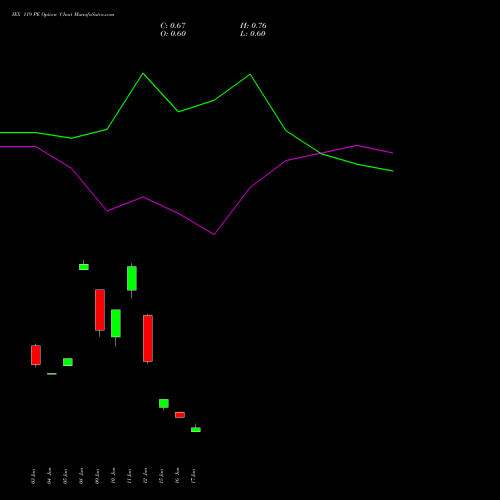Click the lowest green candle above 17 Jun
500x500 pixels.
pyautogui.click(x=196, y=430)
